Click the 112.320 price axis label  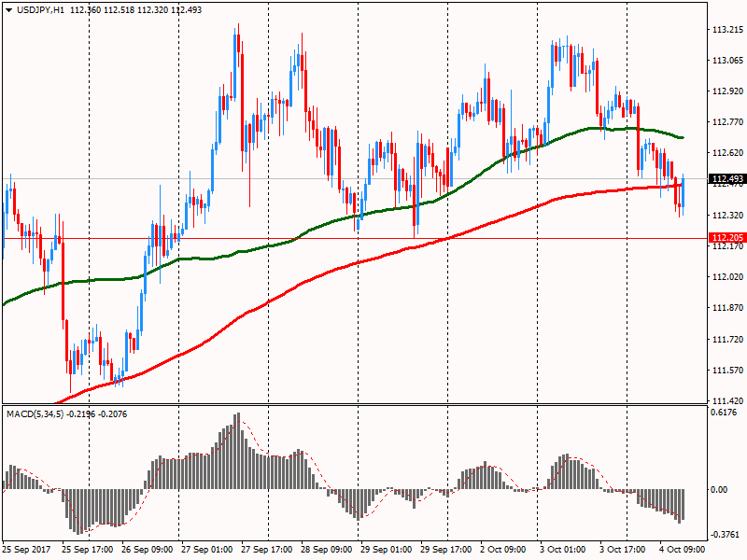(x=727, y=216)
